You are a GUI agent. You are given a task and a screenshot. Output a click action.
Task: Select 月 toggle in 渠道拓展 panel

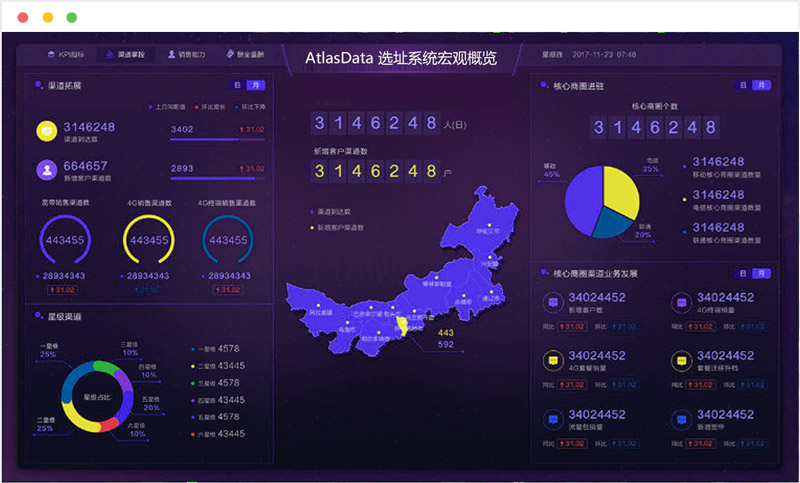coord(256,85)
